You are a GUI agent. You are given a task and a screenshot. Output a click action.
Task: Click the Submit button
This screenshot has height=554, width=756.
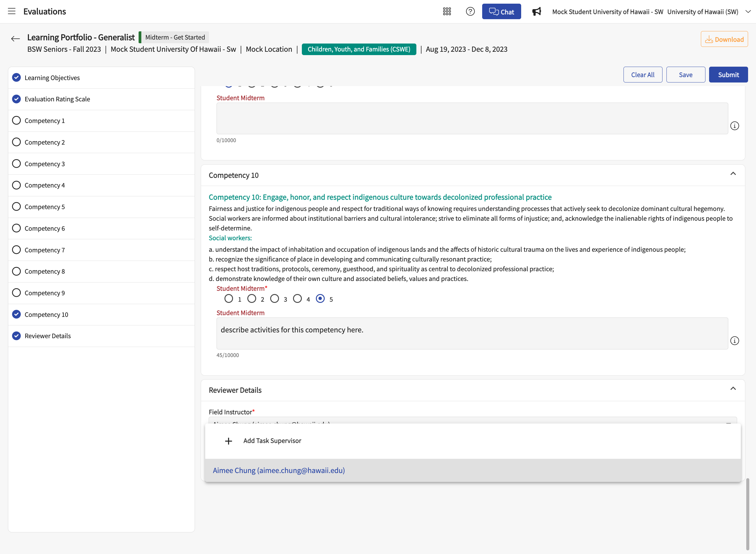coord(728,75)
